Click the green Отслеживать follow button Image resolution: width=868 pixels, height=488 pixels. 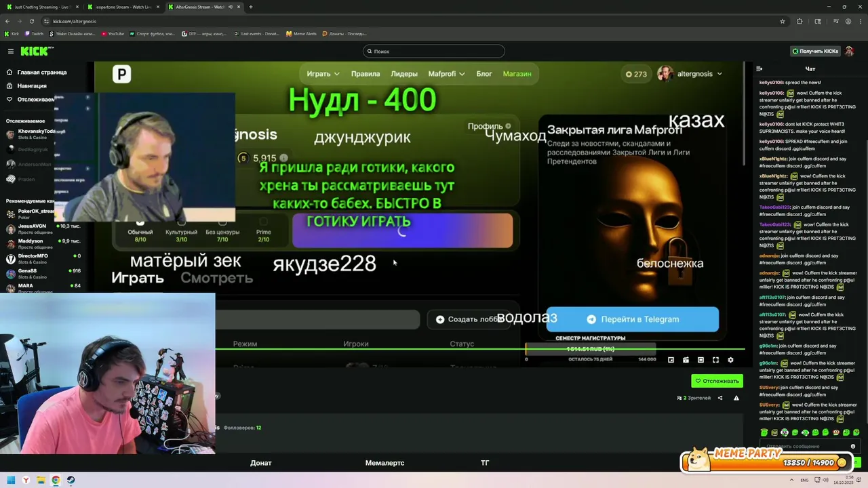717,381
